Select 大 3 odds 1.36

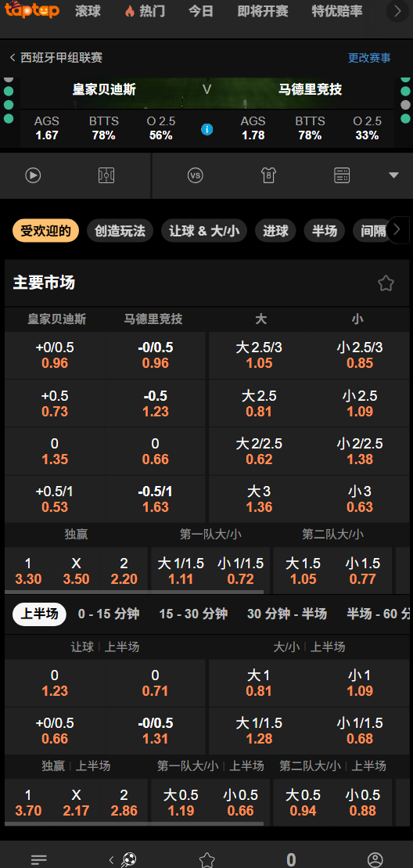260,499
